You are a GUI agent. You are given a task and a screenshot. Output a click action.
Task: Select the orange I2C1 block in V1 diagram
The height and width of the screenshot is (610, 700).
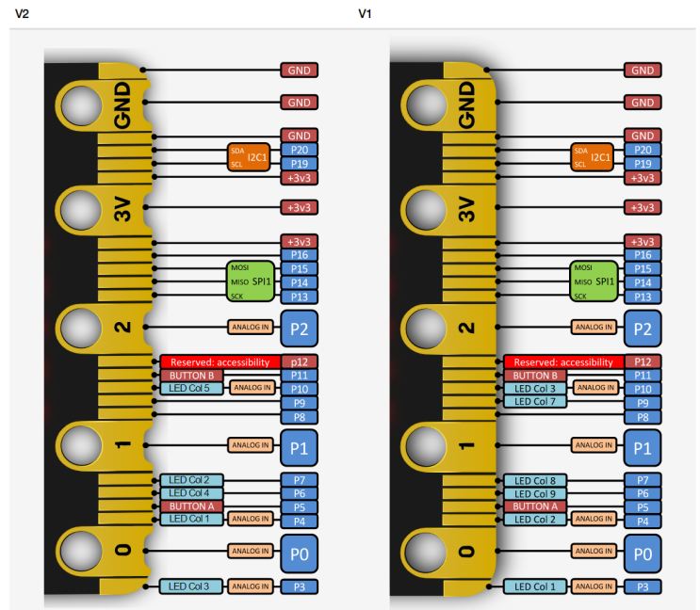pyautogui.click(x=592, y=157)
